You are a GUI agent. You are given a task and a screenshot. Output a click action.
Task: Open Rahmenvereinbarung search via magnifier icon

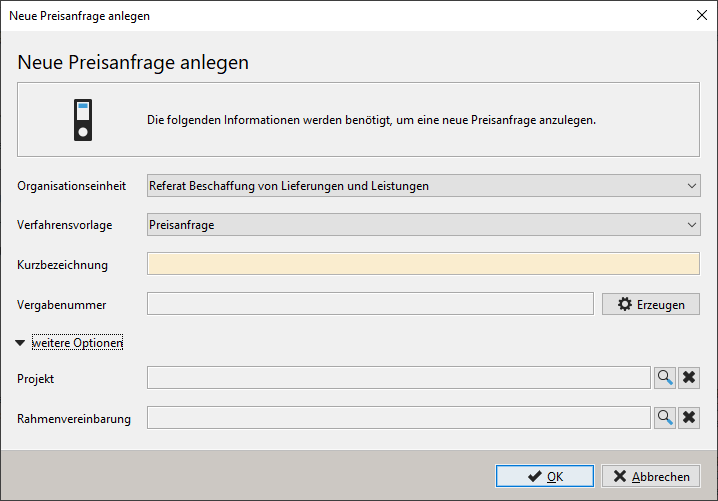pos(665,418)
